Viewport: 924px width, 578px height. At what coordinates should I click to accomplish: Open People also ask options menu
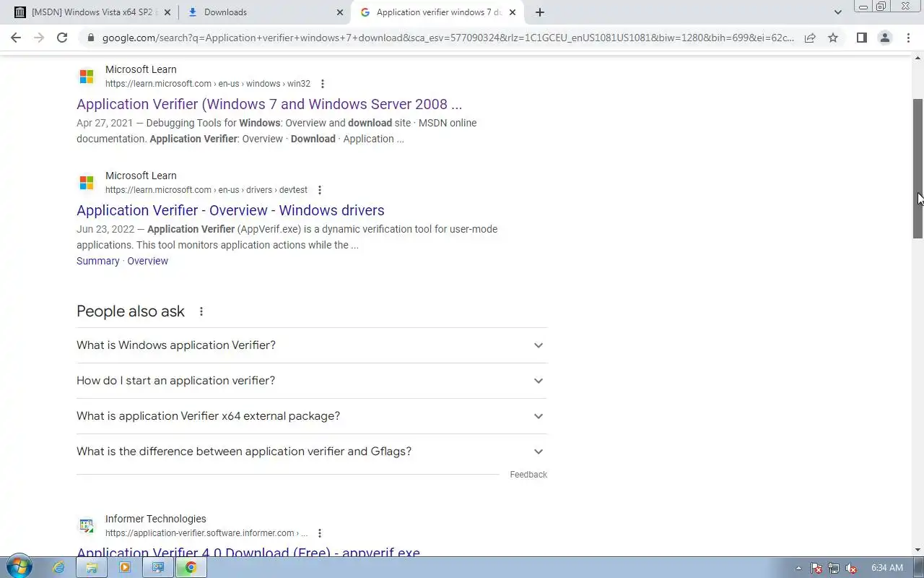201,311
